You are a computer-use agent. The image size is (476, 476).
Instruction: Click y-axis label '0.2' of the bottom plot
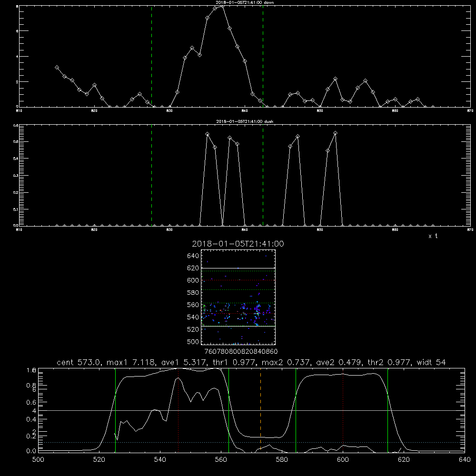point(31,436)
